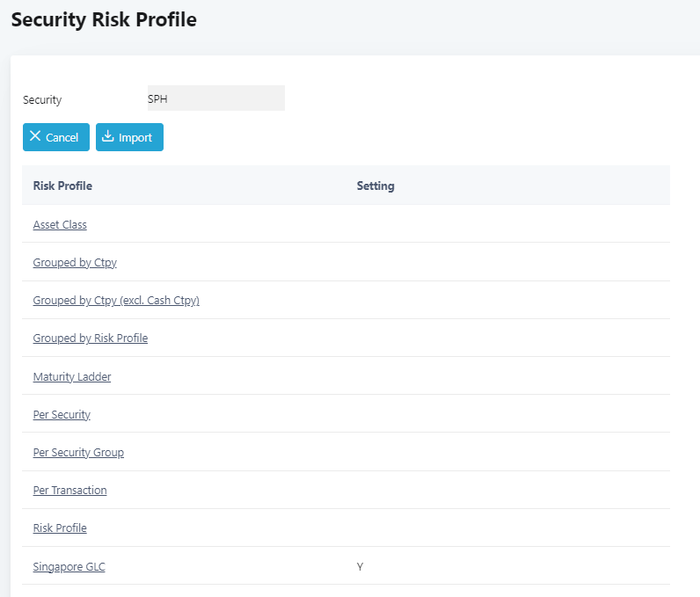Viewport: 700px width, 597px height.
Task: Open the Per Security Group link
Action: (x=78, y=453)
